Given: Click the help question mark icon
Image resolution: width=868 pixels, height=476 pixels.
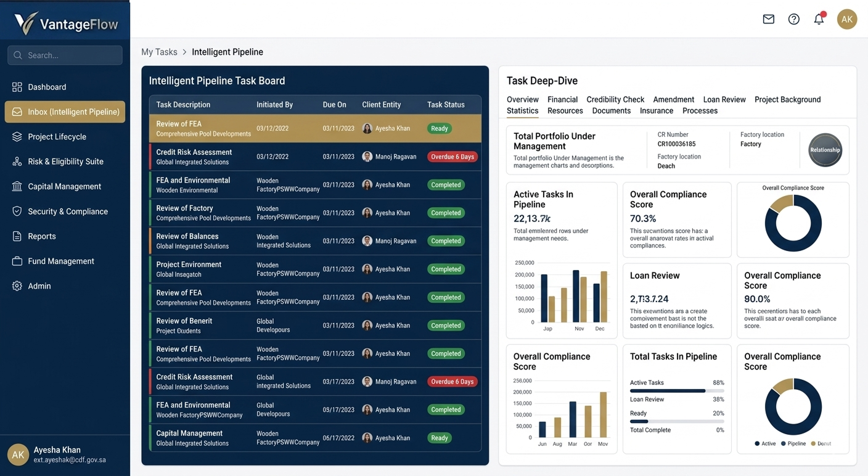Looking at the screenshot, I should 794,19.
